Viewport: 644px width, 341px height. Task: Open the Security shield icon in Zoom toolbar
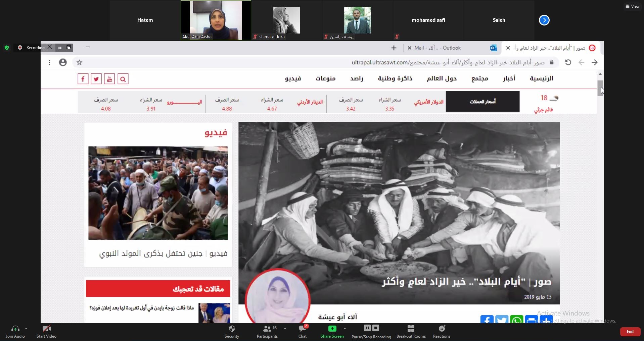[x=232, y=331]
